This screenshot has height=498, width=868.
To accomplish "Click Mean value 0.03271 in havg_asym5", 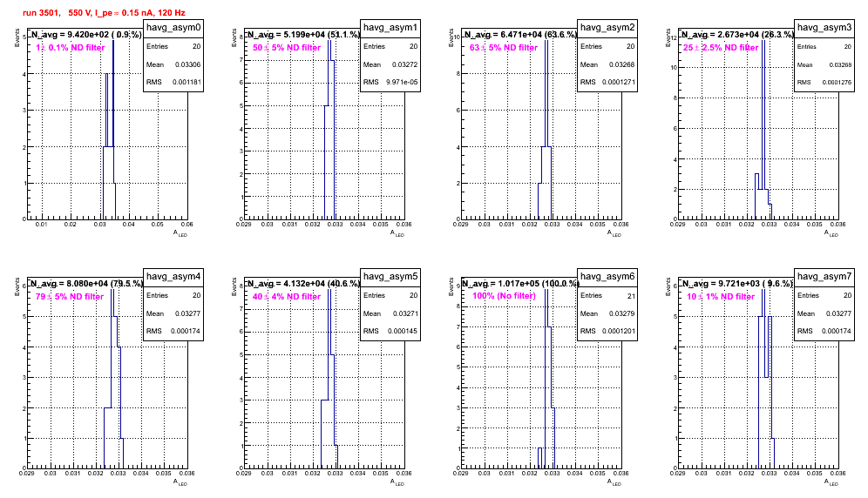I will coord(404,313).
